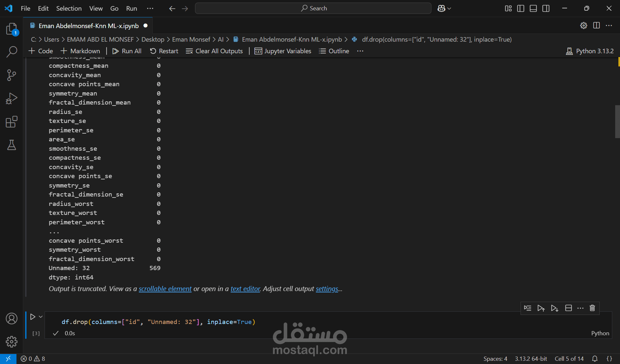Viewport: 620px width, 364px height.
Task: Open Source Control view
Action: (x=12, y=75)
